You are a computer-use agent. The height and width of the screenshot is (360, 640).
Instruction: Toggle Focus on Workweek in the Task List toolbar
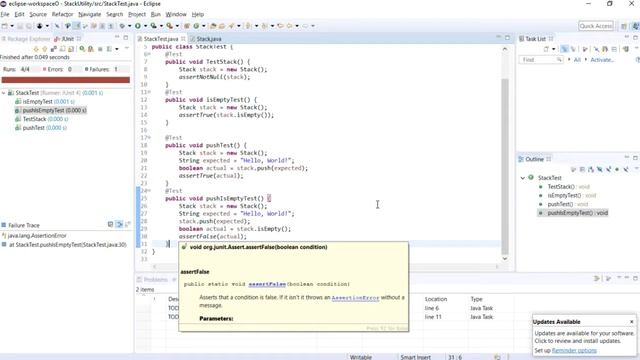coord(584,49)
